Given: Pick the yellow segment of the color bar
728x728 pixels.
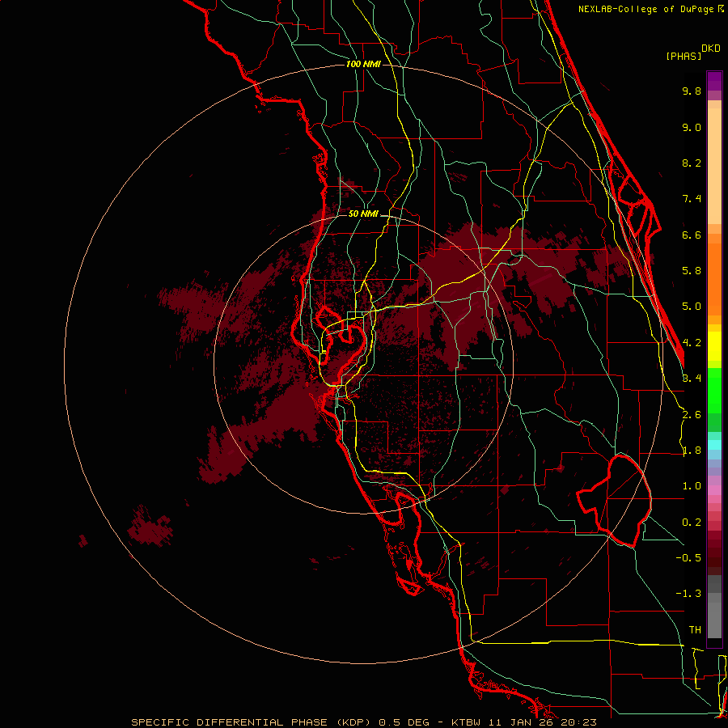Looking at the screenshot, I should point(714,345).
